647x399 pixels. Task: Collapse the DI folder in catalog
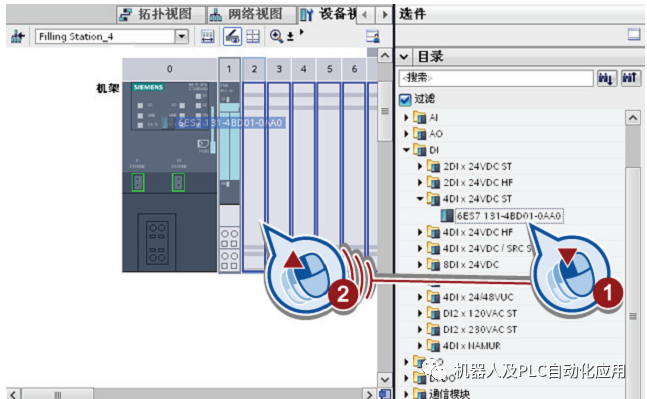(x=406, y=150)
